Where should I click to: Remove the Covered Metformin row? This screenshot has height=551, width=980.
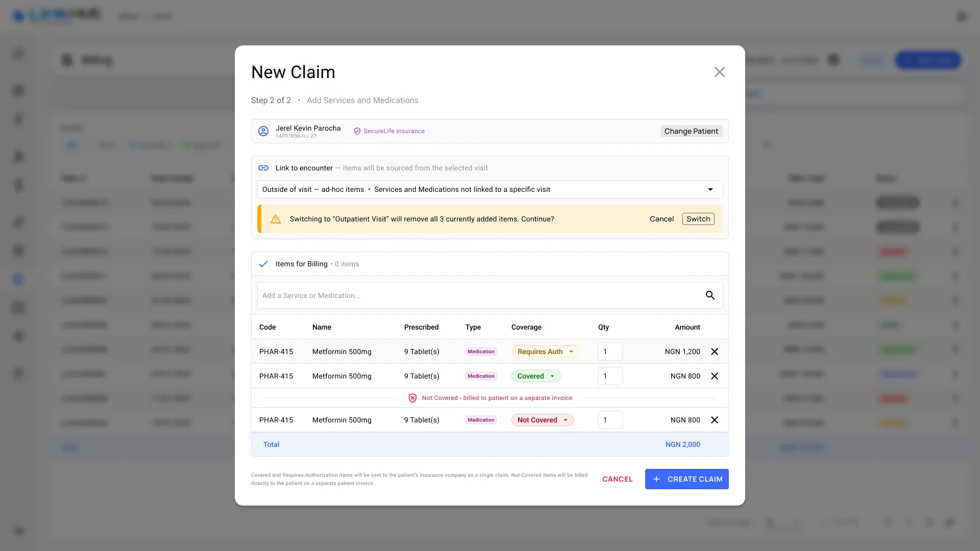click(x=715, y=376)
